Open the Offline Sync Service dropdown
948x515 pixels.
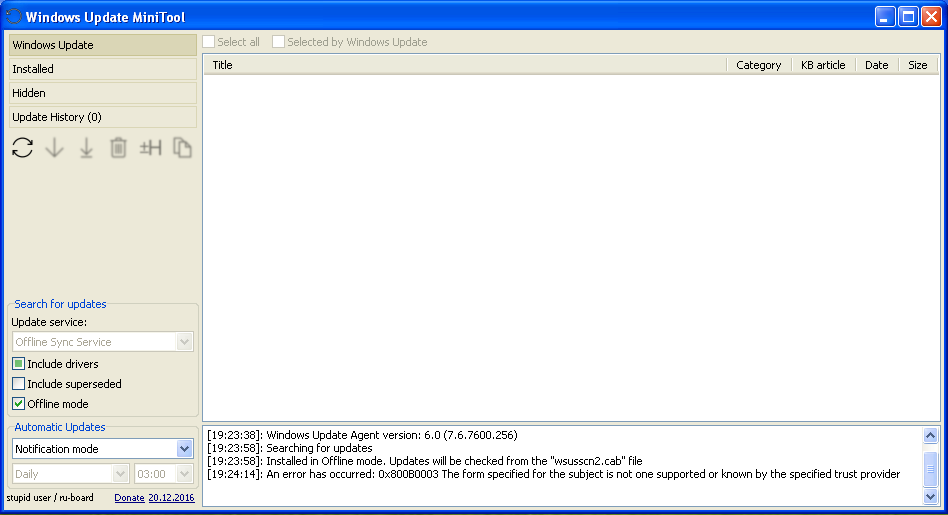pyautogui.click(x=103, y=342)
